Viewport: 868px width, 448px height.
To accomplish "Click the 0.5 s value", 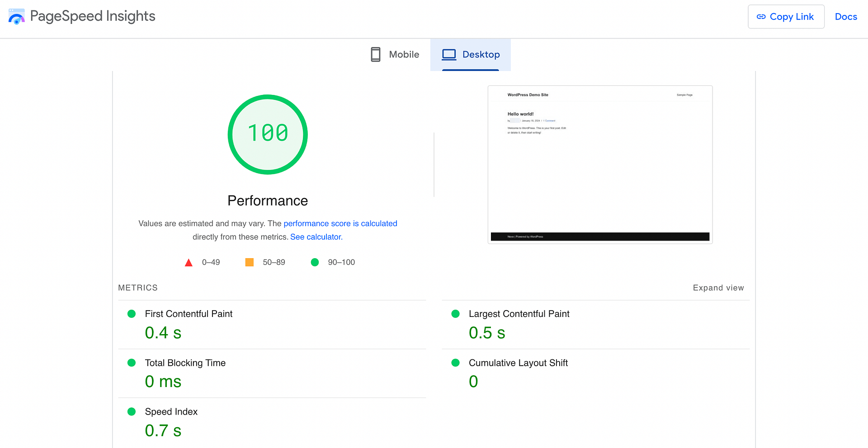I will 487,333.
